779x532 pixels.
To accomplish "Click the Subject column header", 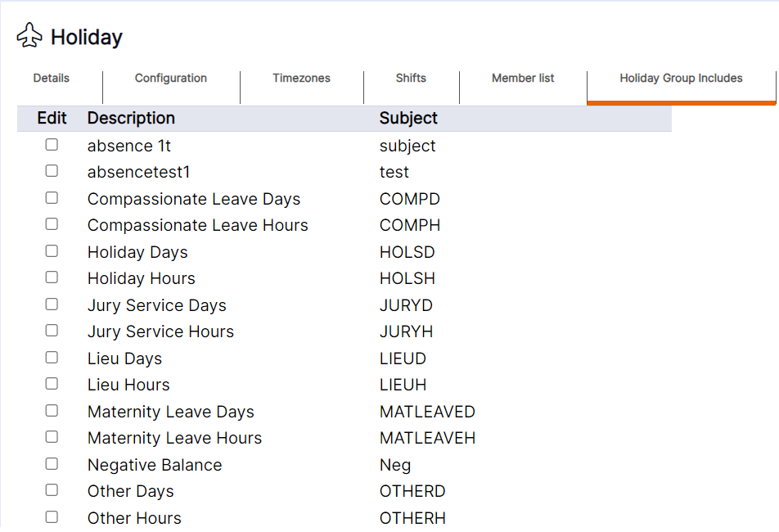I will click(x=408, y=118).
